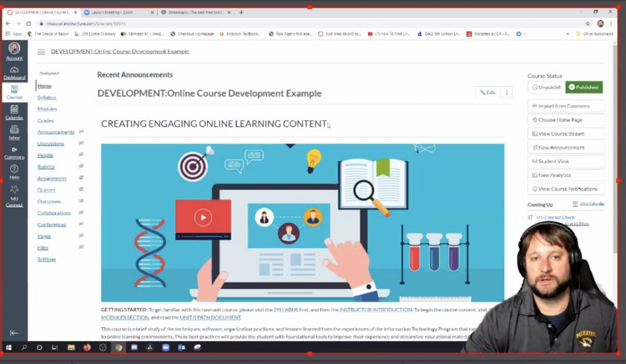Click the Student View button
This screenshot has height=364, width=626.
point(565,161)
